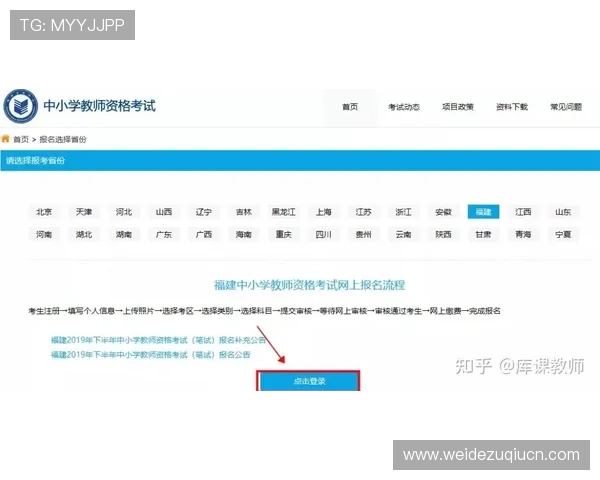Viewport: 600px width, 480px height.
Task: Open the 报名补充公告 announcement link
Action: tap(158, 340)
